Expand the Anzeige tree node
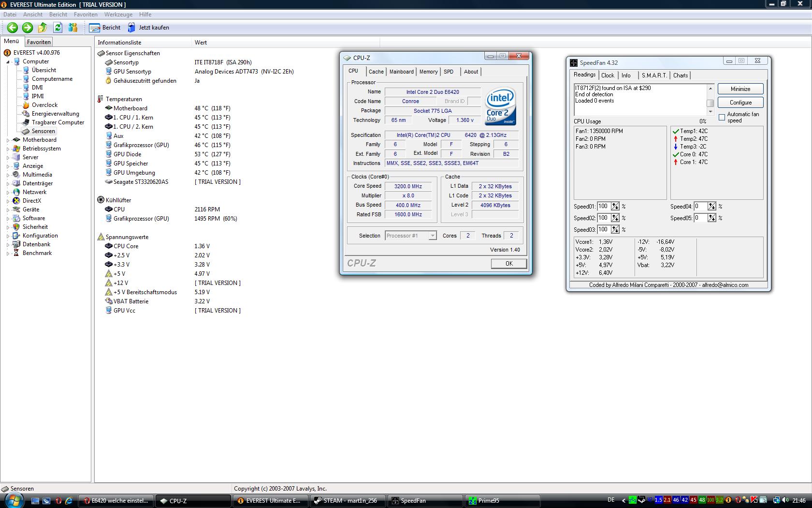The width and height of the screenshot is (812, 508). 8,166
